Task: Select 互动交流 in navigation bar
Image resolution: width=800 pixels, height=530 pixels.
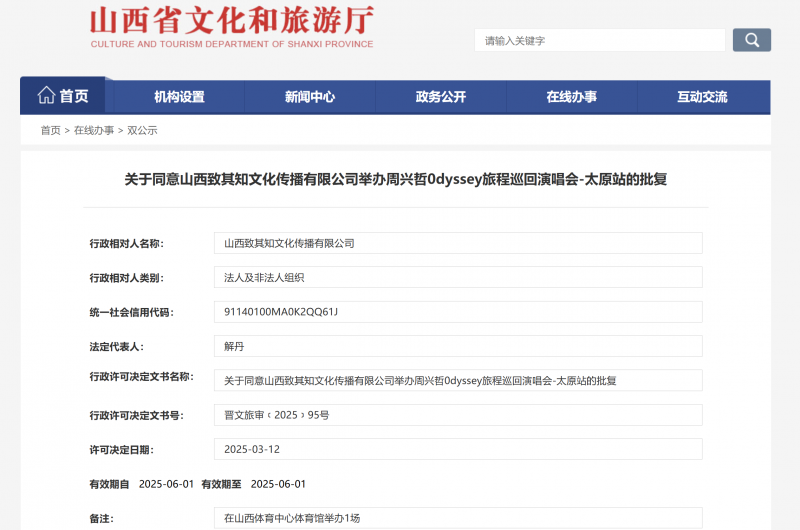Action: (702, 97)
